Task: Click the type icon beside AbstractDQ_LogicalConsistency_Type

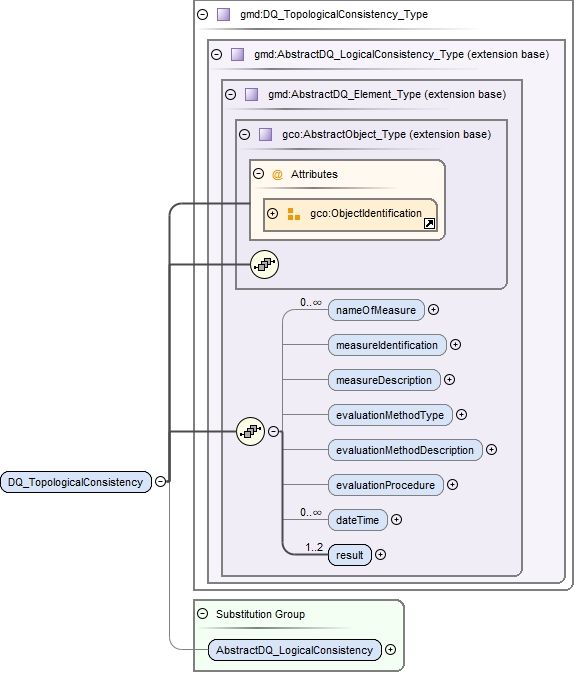Action: point(237,54)
